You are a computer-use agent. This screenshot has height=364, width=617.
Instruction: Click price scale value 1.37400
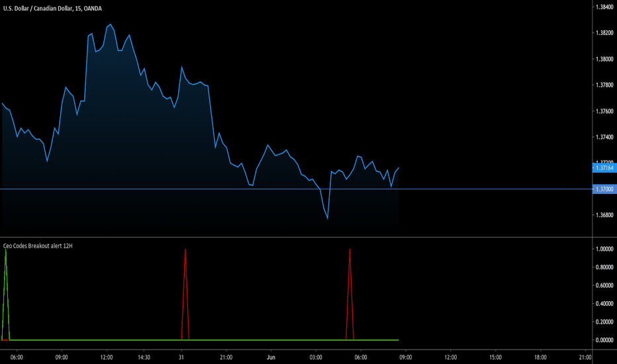click(x=604, y=137)
